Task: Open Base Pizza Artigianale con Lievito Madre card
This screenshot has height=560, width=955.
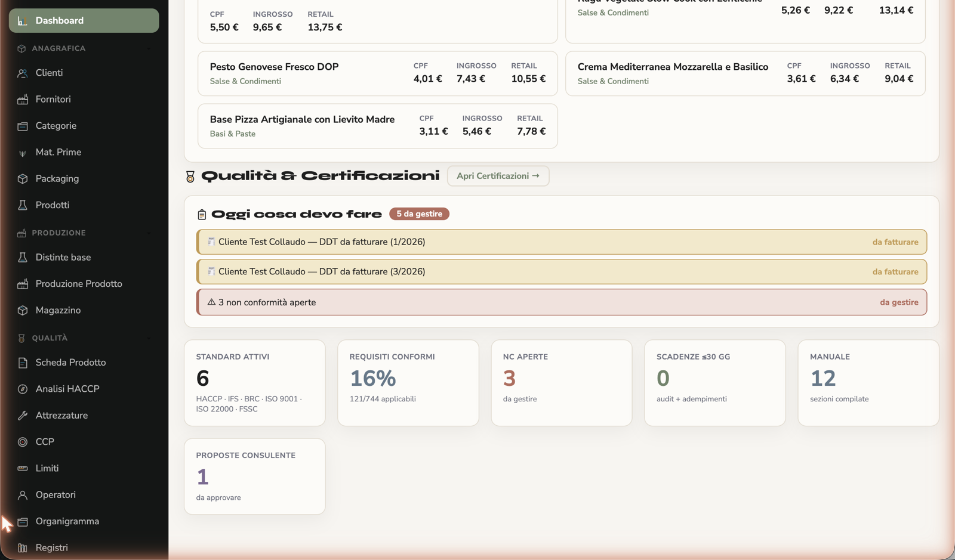Action: point(378,126)
